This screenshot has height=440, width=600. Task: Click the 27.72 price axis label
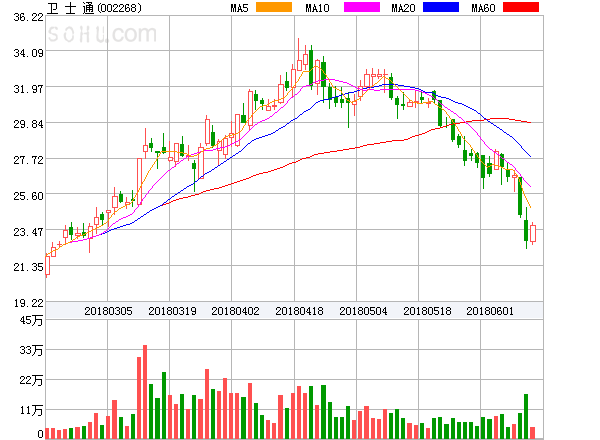pos(28,160)
